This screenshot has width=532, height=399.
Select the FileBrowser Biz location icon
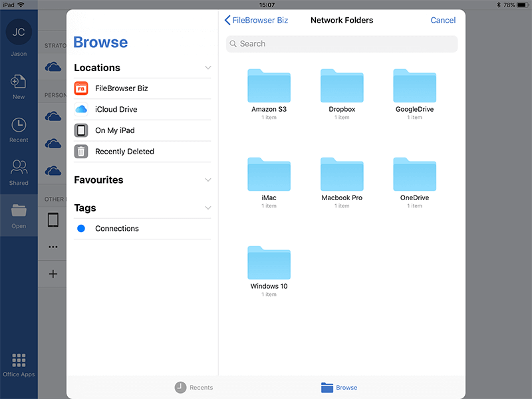point(81,88)
